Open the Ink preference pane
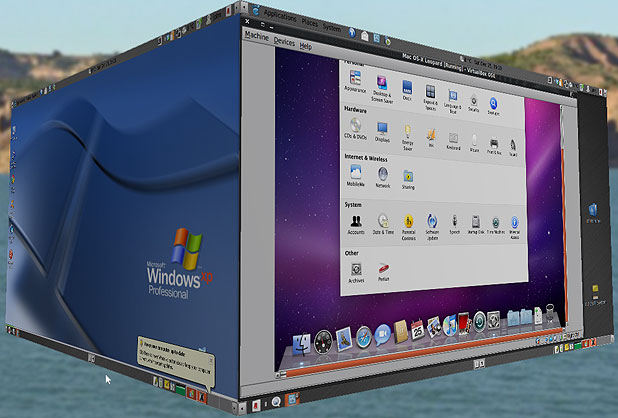The image size is (618, 418). pyautogui.click(x=431, y=138)
